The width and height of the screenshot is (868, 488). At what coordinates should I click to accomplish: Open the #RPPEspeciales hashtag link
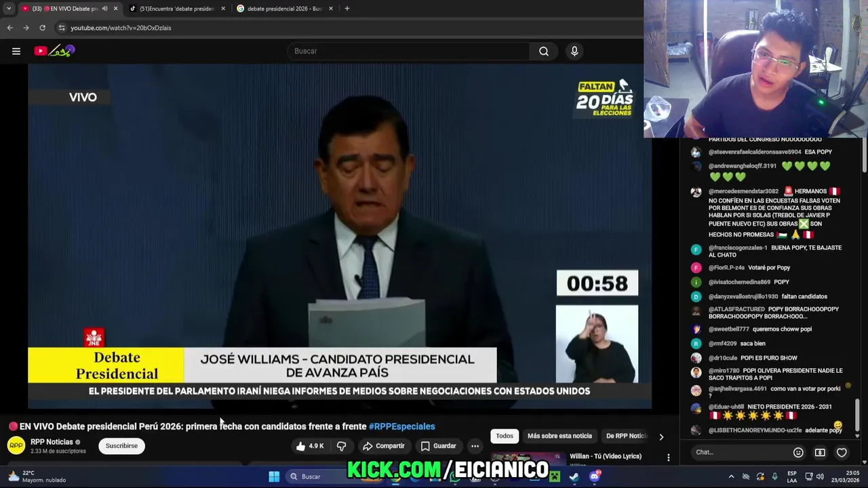pos(401,426)
